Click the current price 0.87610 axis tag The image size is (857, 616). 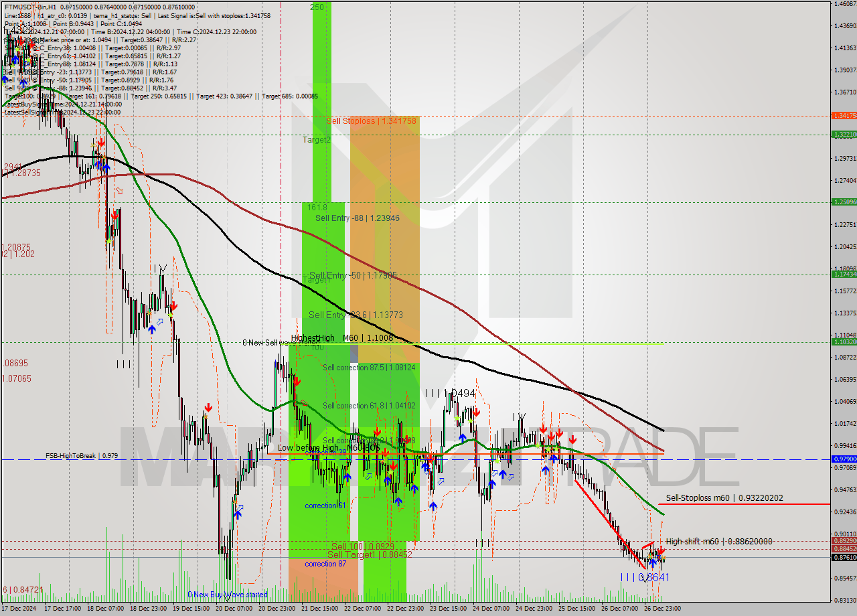[844, 557]
